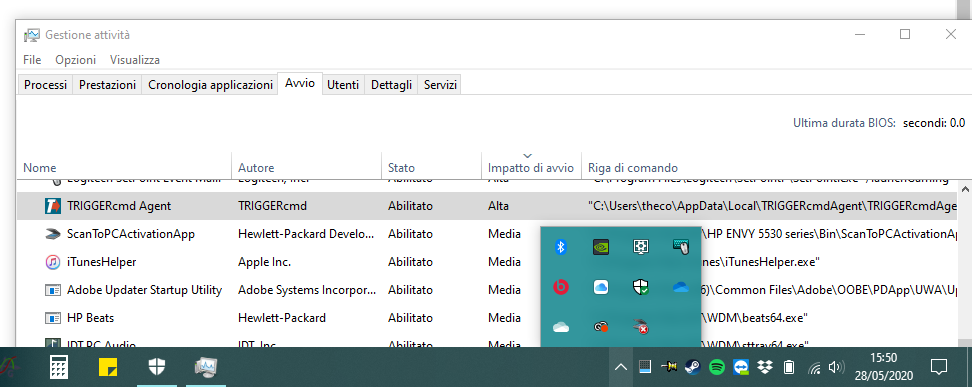Click the tray icon with orange dot
The image size is (972, 387).
point(601,327)
